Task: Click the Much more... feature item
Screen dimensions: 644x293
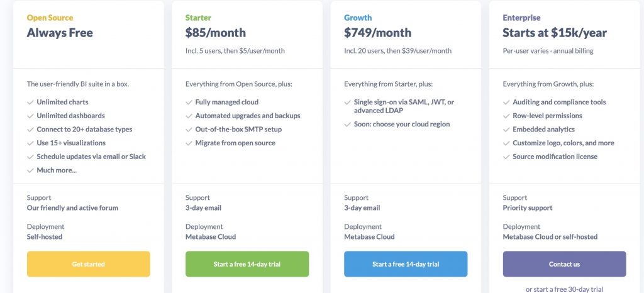Action: (x=57, y=170)
